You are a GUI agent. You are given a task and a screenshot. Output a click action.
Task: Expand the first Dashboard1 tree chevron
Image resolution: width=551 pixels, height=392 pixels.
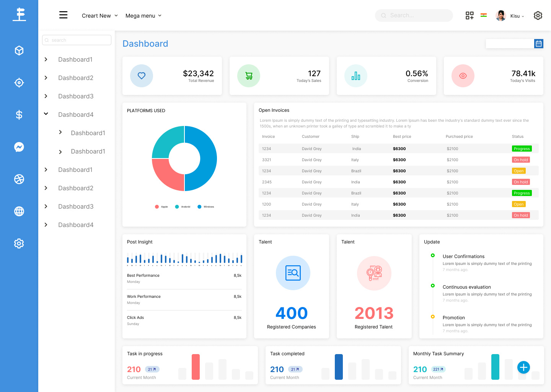coord(46,59)
